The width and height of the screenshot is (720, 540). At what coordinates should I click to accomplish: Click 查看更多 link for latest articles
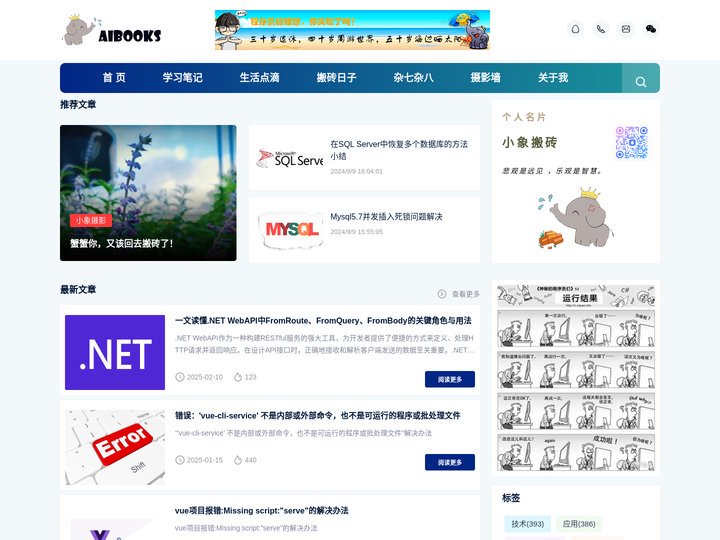(x=466, y=294)
